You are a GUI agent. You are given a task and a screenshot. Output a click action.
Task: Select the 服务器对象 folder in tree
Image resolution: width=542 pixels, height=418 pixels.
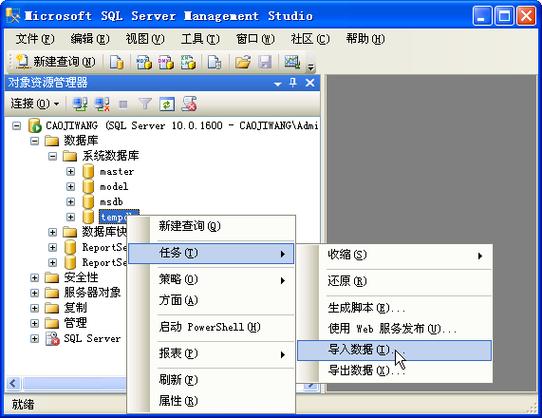point(92,293)
